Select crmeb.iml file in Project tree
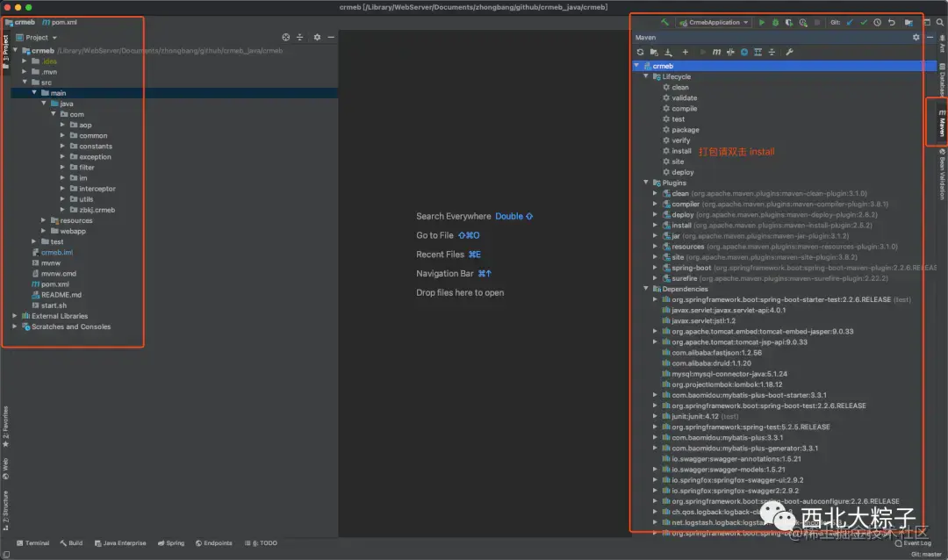The width and height of the screenshot is (948, 560). coord(53,253)
